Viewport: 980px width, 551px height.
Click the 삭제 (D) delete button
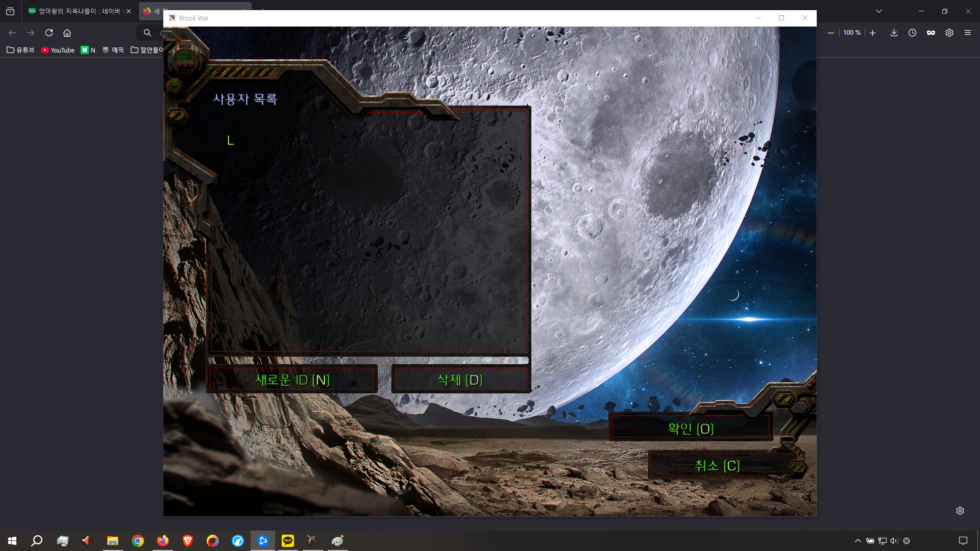click(x=460, y=380)
